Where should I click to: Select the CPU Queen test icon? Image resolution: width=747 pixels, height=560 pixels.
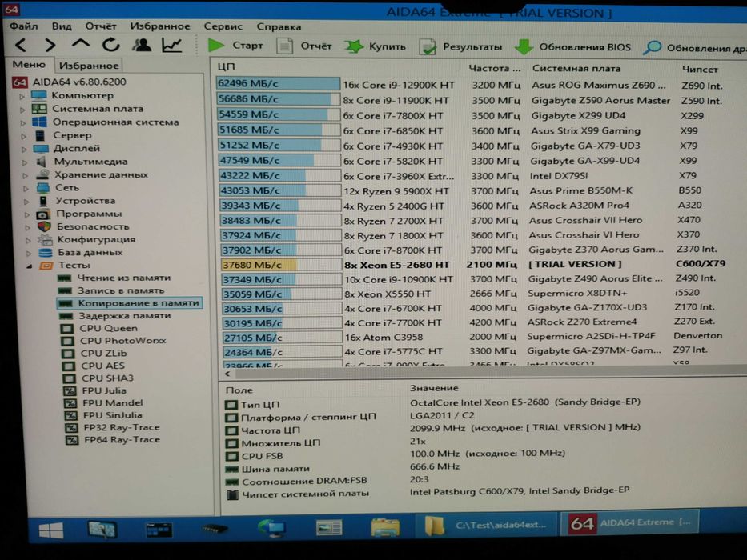67,329
